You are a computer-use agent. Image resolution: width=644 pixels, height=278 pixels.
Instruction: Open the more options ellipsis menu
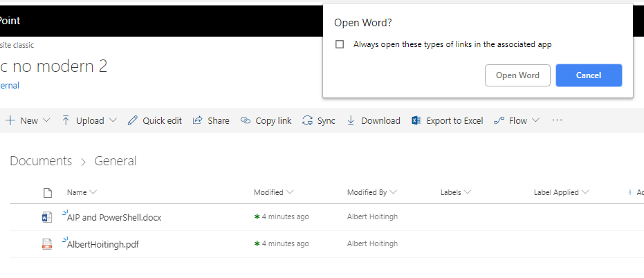click(x=557, y=120)
